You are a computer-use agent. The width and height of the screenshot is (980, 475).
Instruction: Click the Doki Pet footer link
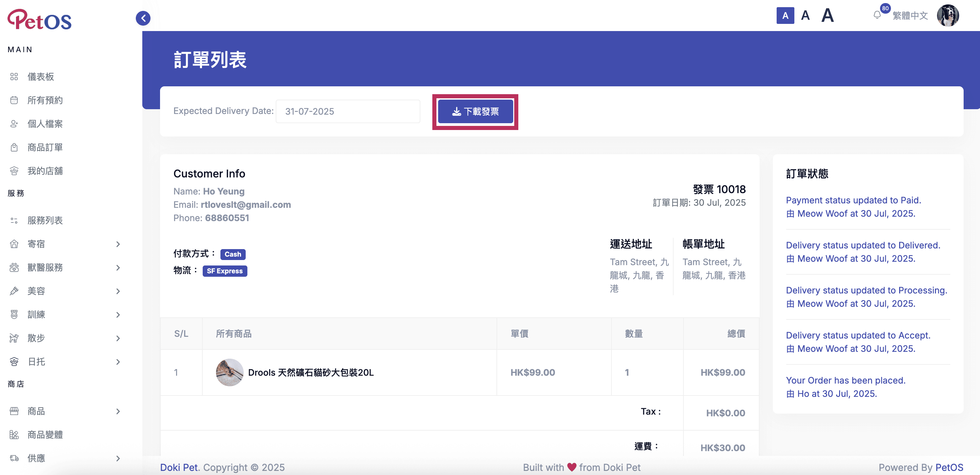[x=179, y=467]
